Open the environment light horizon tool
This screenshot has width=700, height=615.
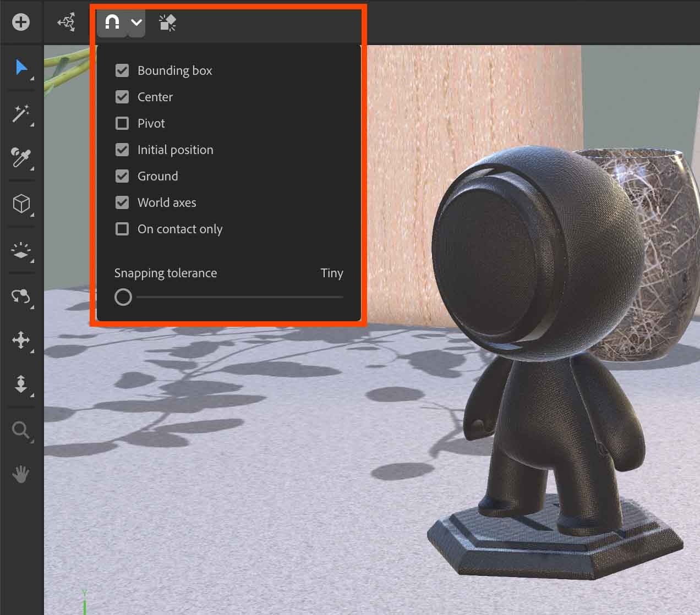click(21, 250)
